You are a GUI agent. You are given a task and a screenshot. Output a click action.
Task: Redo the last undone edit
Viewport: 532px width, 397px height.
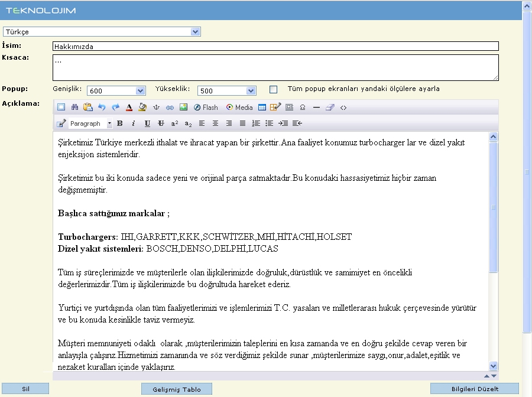coord(115,108)
